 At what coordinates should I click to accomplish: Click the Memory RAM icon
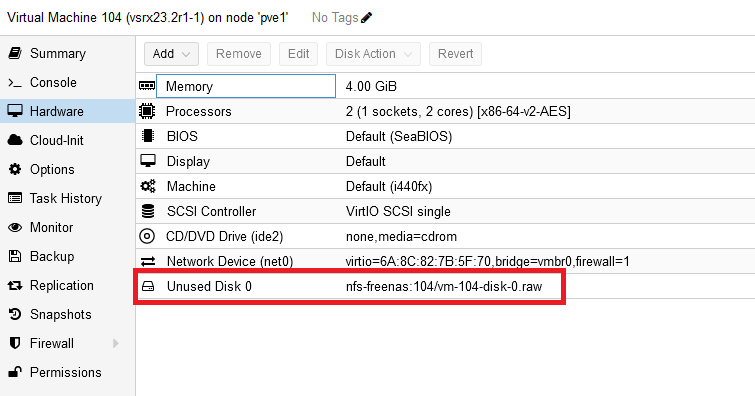click(147, 86)
